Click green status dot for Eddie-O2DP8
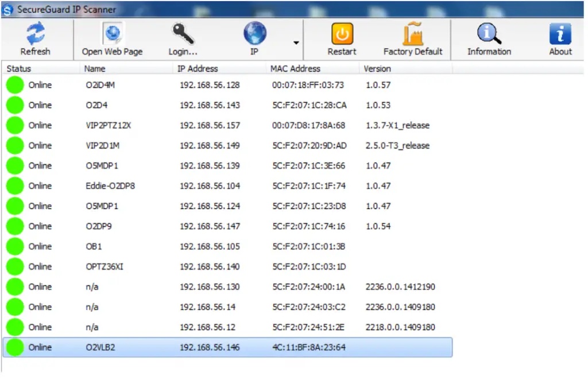 15,186
